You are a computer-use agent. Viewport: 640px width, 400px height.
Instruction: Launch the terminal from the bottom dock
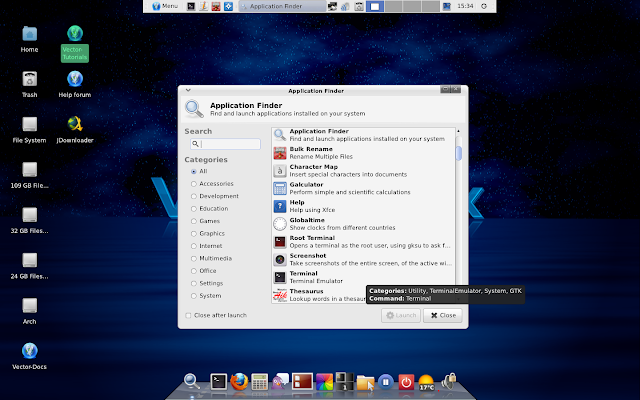point(218,382)
